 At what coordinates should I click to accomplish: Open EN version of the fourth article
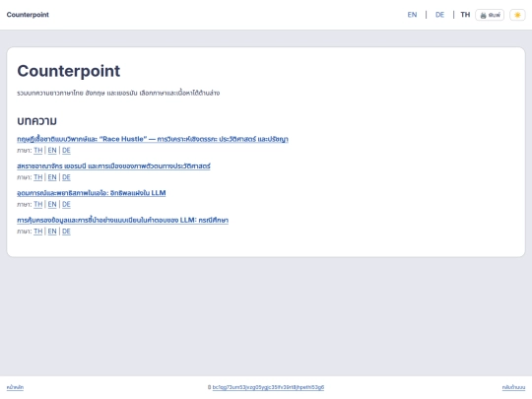coord(52,232)
